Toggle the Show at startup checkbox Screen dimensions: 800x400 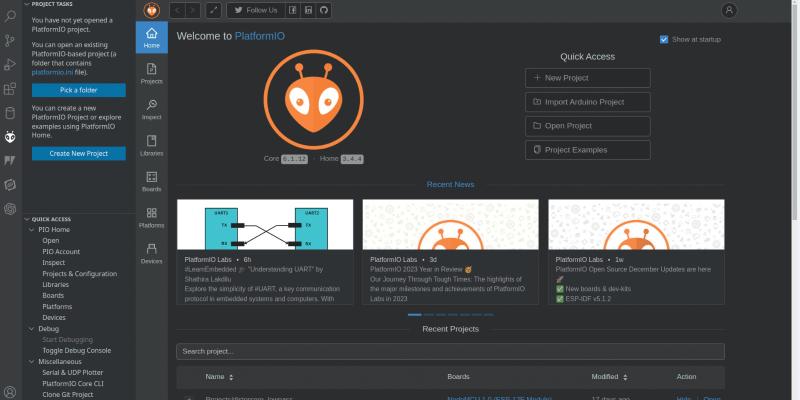coord(664,39)
